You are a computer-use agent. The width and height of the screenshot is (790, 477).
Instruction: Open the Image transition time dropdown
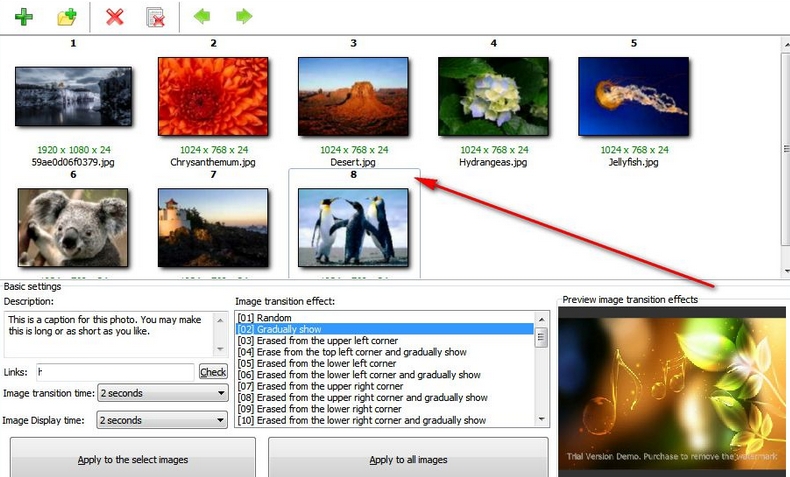(x=162, y=393)
